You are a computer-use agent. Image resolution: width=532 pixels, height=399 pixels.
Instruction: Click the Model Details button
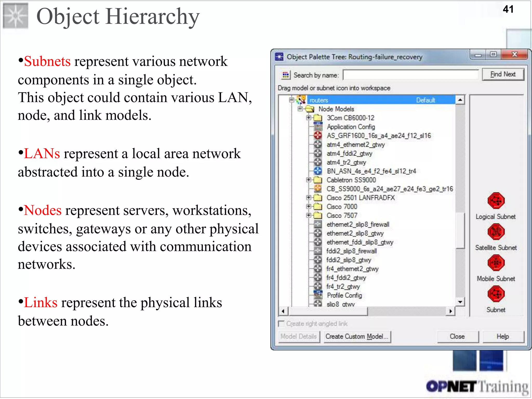[299, 337]
